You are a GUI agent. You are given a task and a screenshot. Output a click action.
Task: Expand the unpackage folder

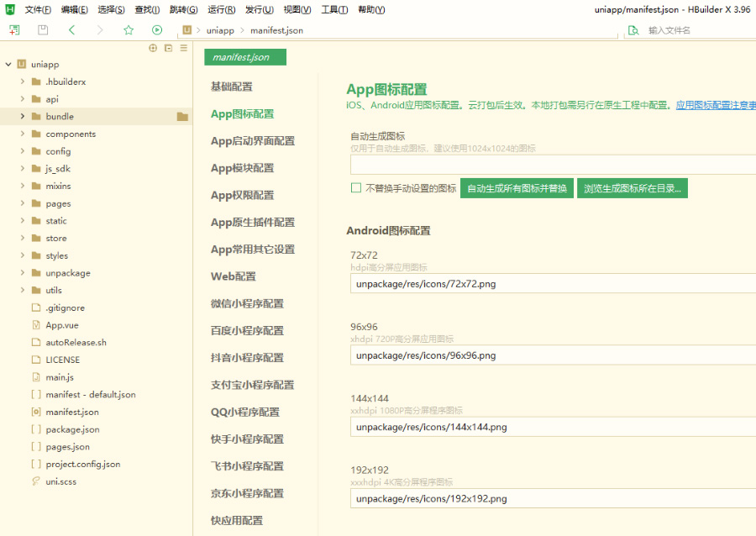pos(23,273)
